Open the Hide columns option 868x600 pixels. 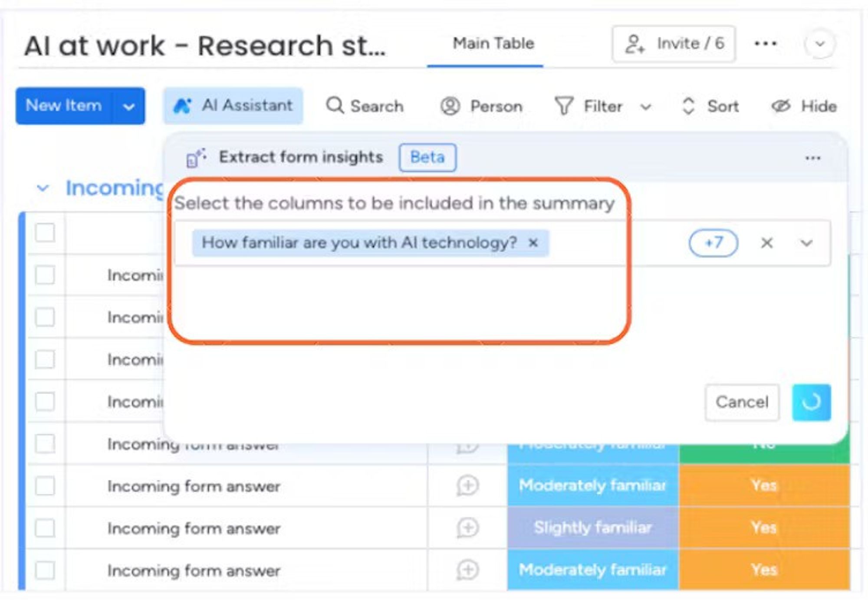pyautogui.click(x=804, y=106)
